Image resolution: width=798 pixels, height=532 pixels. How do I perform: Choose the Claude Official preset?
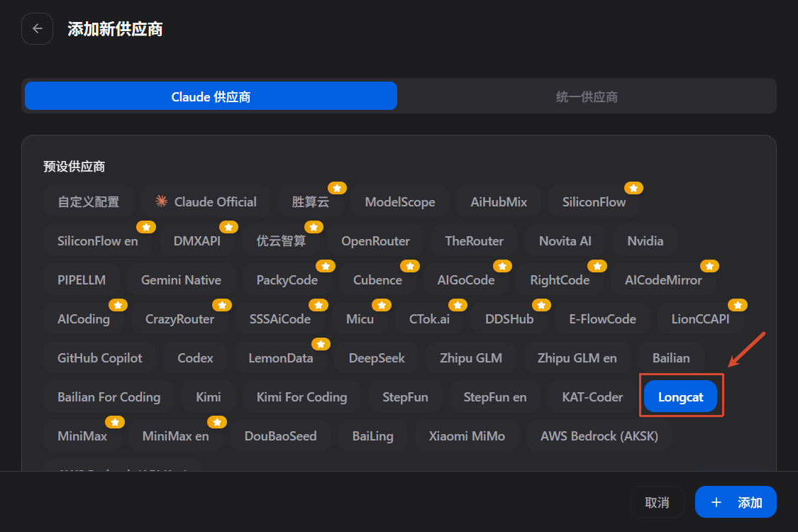click(x=206, y=202)
